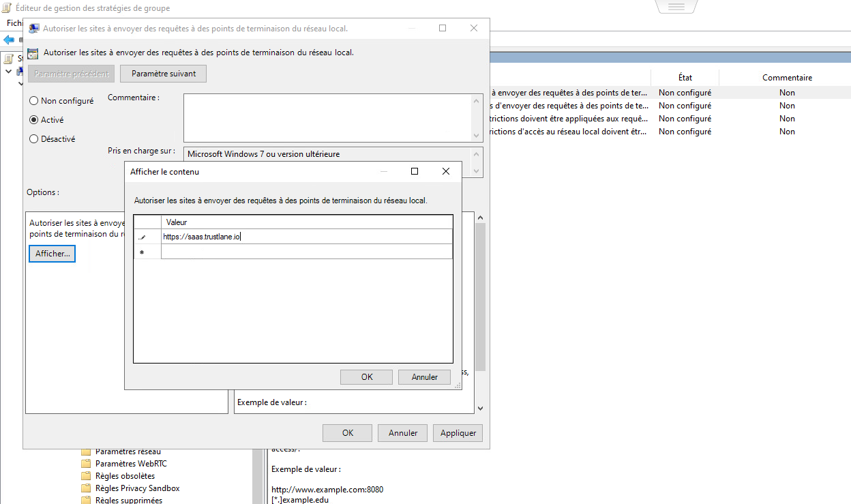Click the Règles obsolètes folder icon
The image size is (851, 504).
tap(86, 476)
